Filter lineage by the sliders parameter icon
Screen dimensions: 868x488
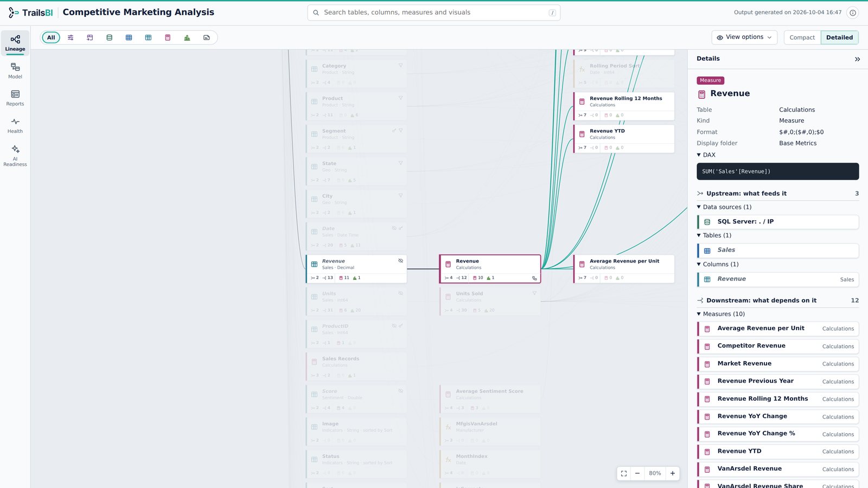pyautogui.click(x=71, y=37)
